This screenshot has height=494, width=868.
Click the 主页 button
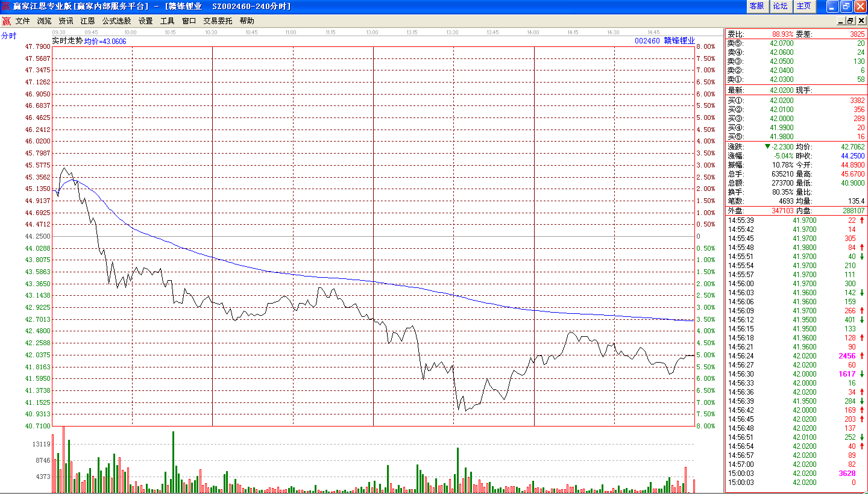pos(804,6)
